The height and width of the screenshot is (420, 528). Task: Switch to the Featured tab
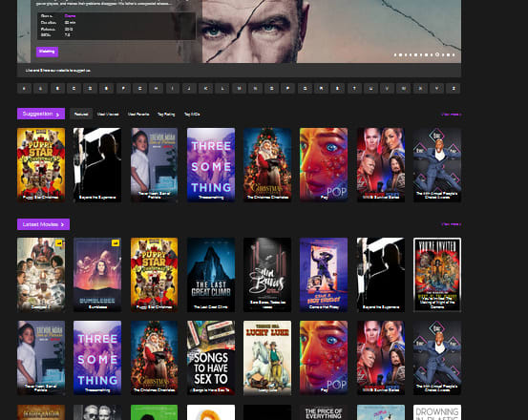81,115
